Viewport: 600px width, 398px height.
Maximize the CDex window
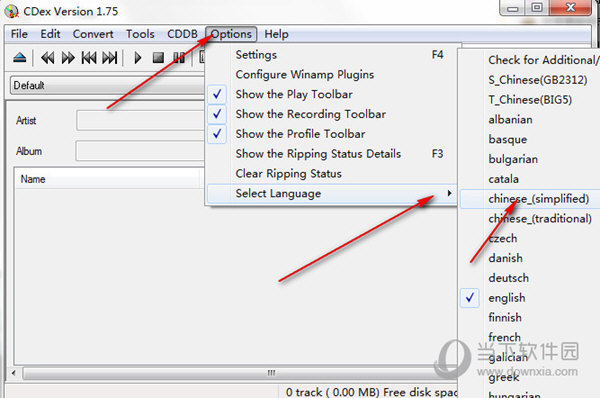[537, 8]
